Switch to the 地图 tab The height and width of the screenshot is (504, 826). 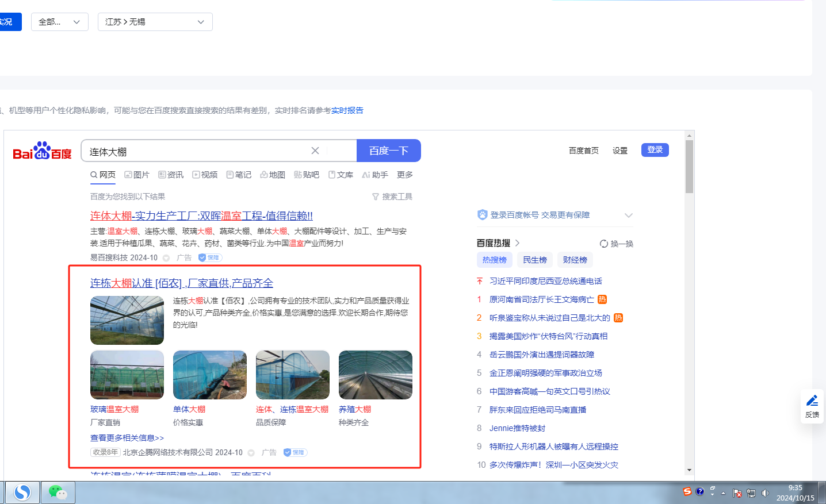pos(273,175)
